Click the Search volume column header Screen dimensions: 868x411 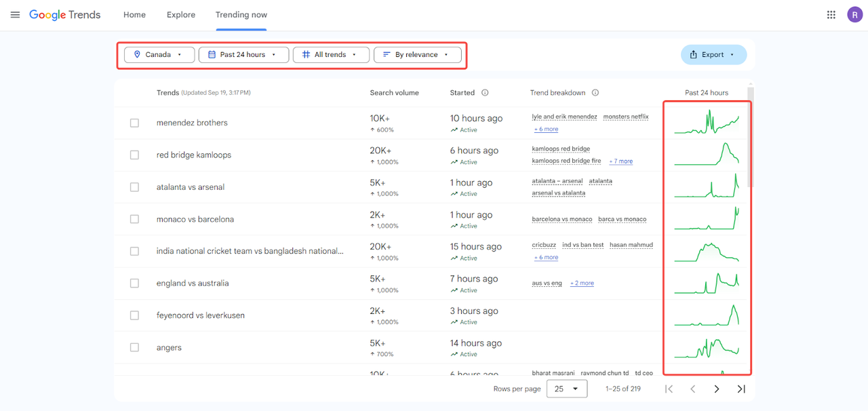[395, 93]
